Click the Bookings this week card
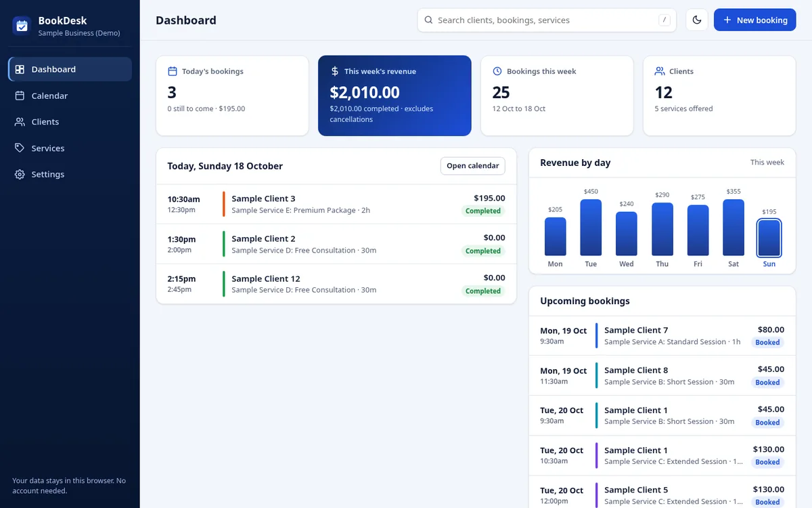This screenshot has height=508, width=812. (557, 96)
